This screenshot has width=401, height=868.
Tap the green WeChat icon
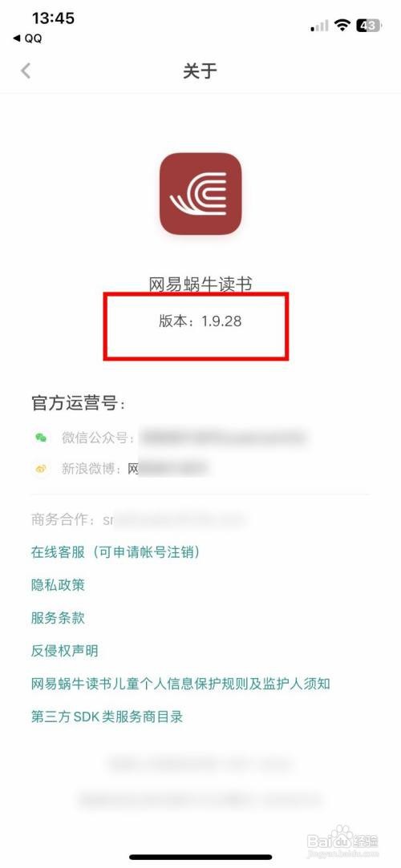(41, 438)
